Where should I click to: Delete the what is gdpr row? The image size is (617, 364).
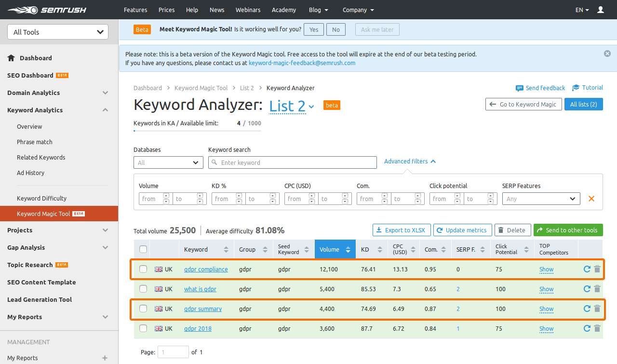click(x=597, y=289)
